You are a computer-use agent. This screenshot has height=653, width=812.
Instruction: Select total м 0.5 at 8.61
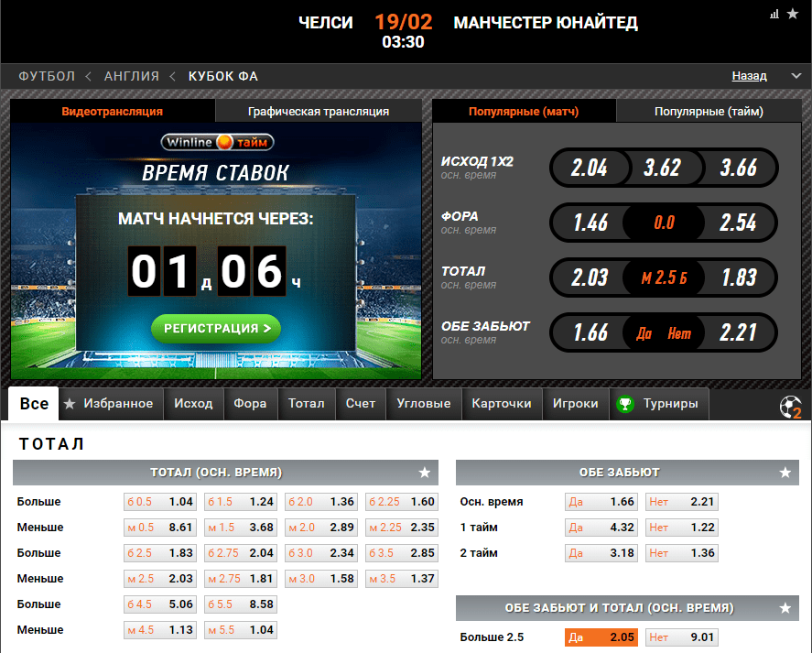160,527
